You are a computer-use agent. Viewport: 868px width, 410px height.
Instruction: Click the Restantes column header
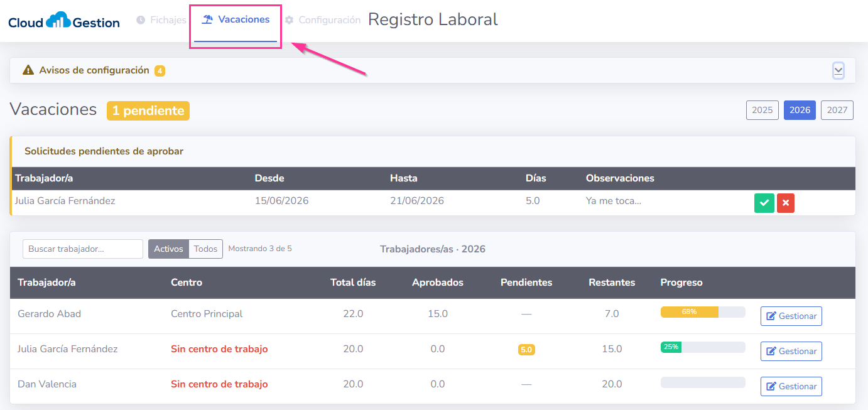coord(612,283)
